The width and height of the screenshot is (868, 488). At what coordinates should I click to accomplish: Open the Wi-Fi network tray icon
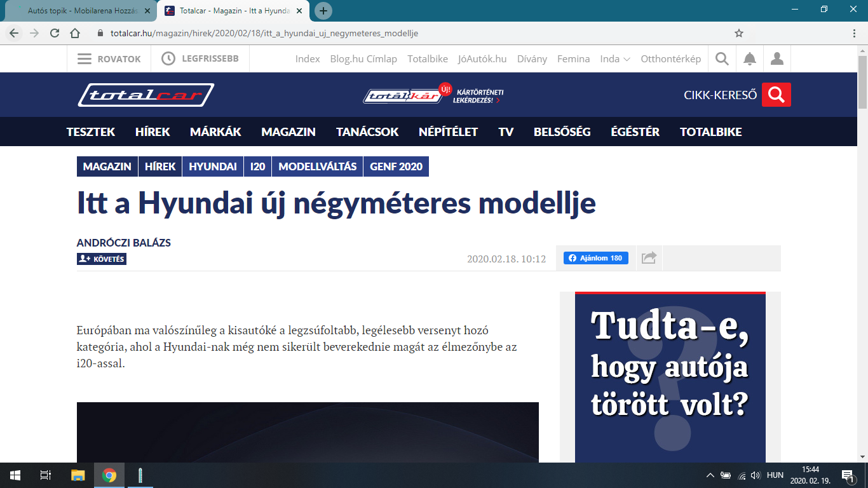741,475
